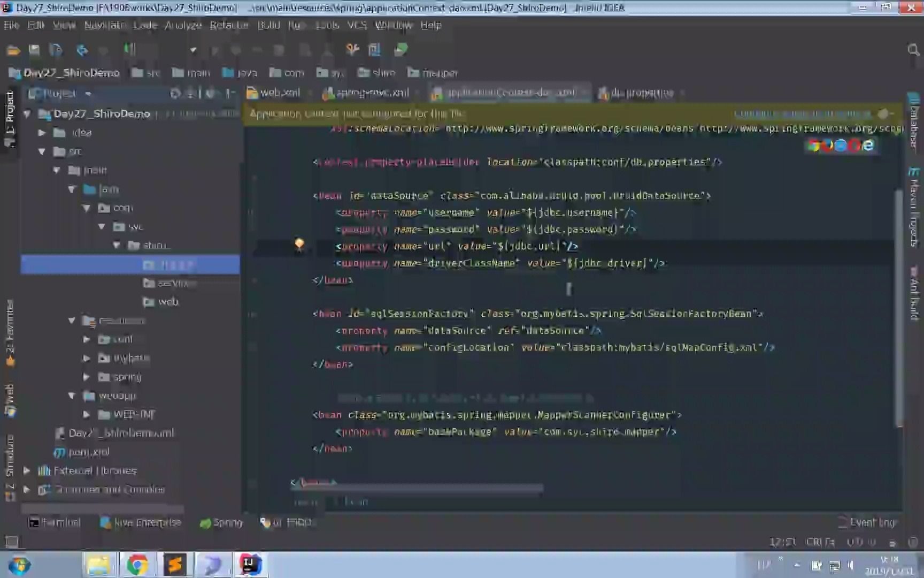Expand the .idea folder node

pyautogui.click(x=42, y=133)
